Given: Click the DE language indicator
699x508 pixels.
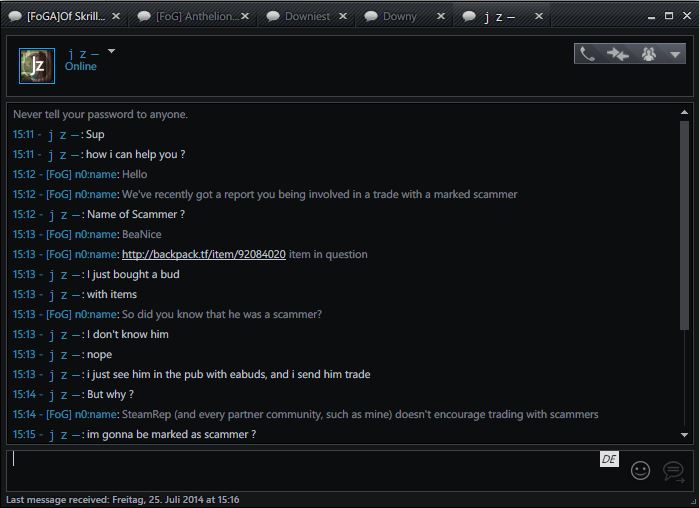Looking at the screenshot, I should (x=609, y=459).
